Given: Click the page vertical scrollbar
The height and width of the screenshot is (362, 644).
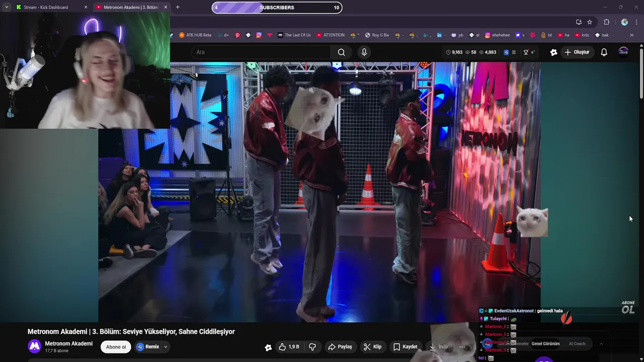Looking at the screenshot, I should point(641,73).
